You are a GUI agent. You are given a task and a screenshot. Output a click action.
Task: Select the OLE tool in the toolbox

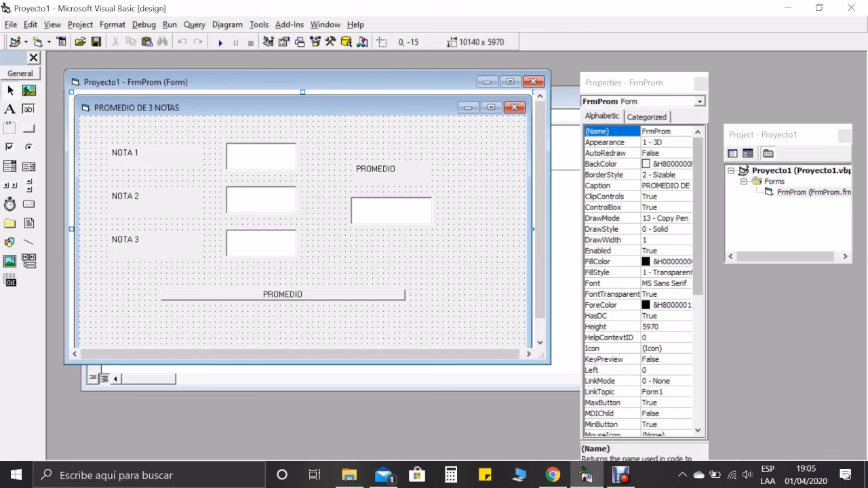tap(10, 280)
